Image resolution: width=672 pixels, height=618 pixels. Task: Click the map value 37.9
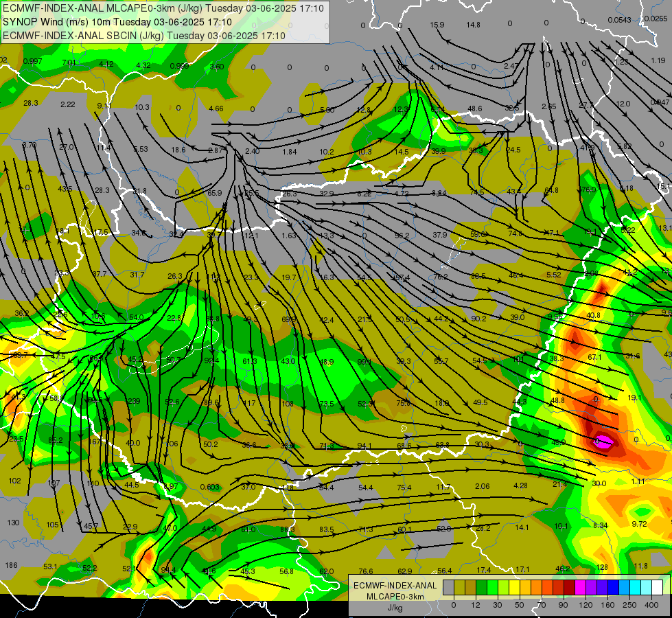(440, 235)
